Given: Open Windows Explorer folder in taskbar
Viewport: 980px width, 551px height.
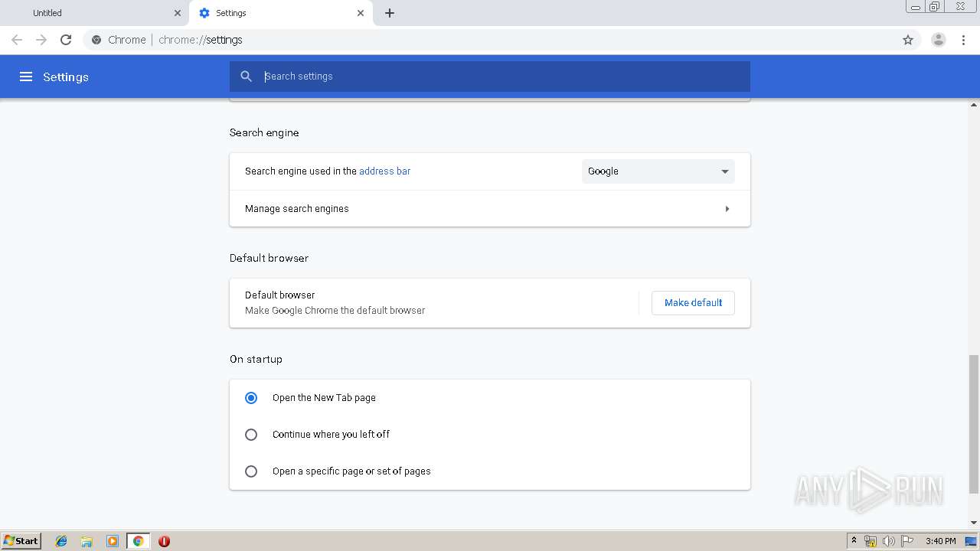Looking at the screenshot, I should point(87,541).
